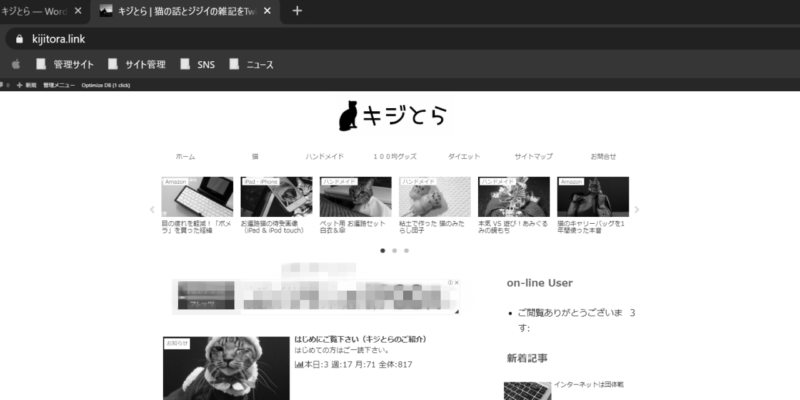Click the bar-chart icon beside 本日:3
The width and height of the screenshot is (800, 400).
(299, 365)
